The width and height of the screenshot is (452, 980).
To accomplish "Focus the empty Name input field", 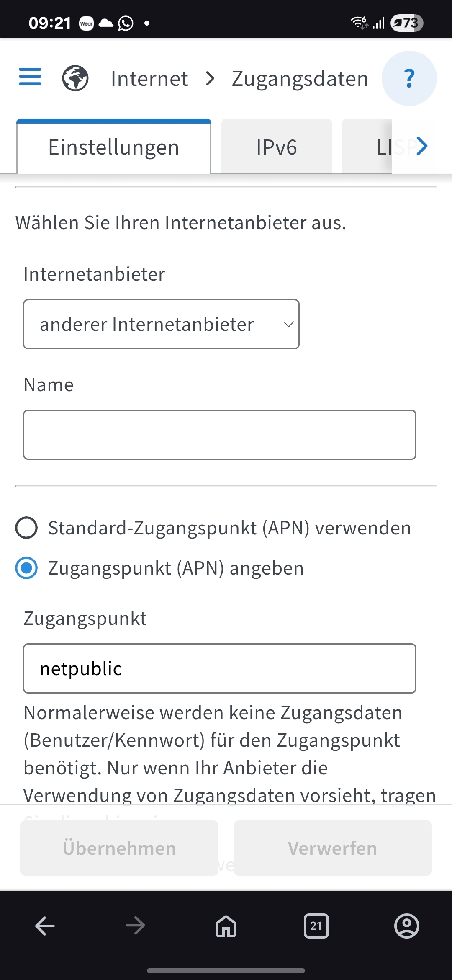I will tap(220, 435).
